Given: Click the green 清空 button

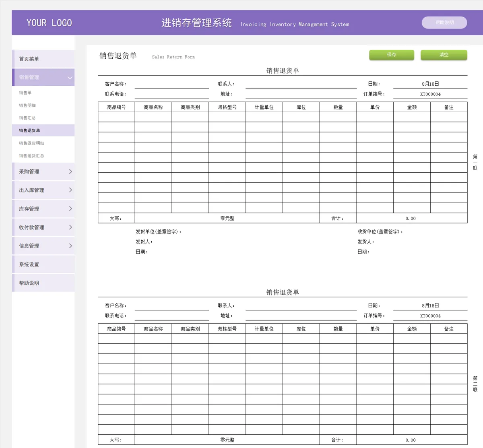Looking at the screenshot, I should (x=444, y=55).
